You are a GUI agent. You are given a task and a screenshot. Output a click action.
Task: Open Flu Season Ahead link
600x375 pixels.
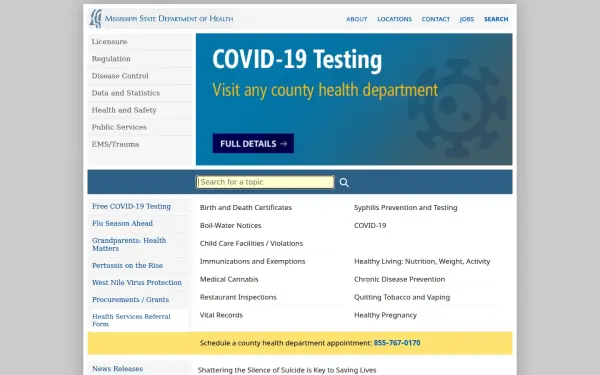(122, 223)
